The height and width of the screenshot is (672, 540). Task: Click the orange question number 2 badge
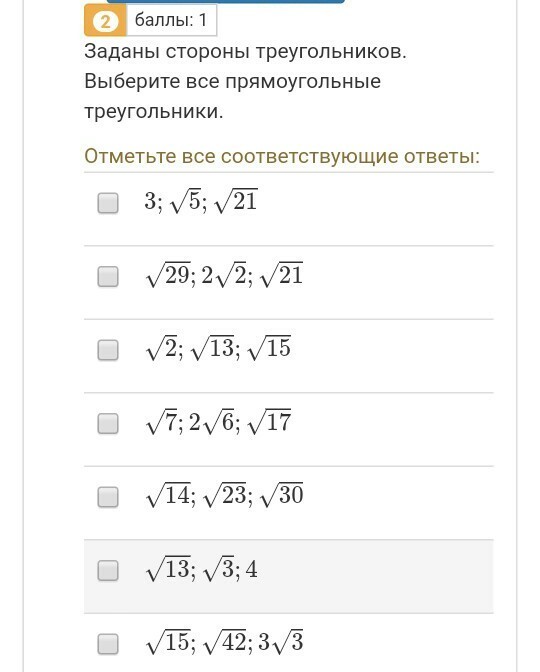click(x=105, y=20)
